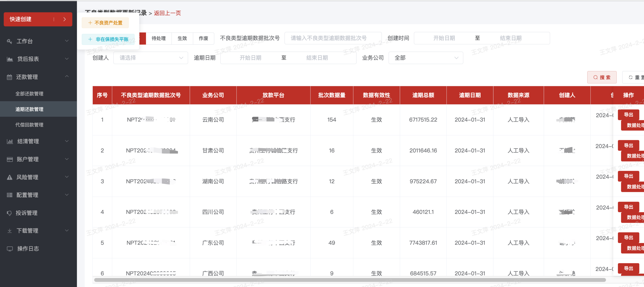Open 代偿回款管理 submenu item

pyautogui.click(x=29, y=125)
